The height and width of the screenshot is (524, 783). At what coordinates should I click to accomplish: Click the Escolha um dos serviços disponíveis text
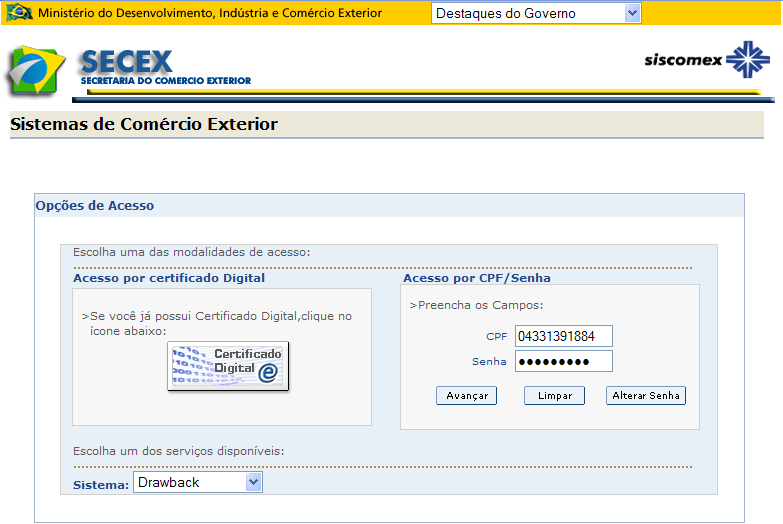(x=178, y=451)
